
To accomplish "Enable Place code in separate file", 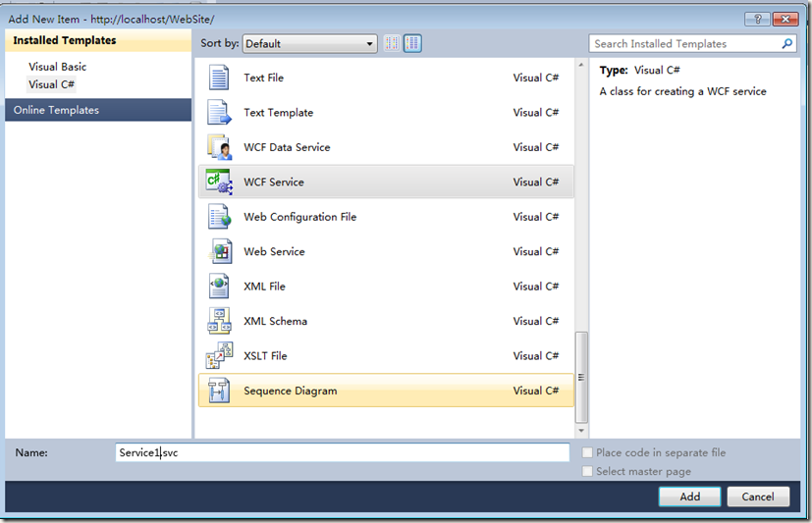I will pyautogui.click(x=587, y=452).
